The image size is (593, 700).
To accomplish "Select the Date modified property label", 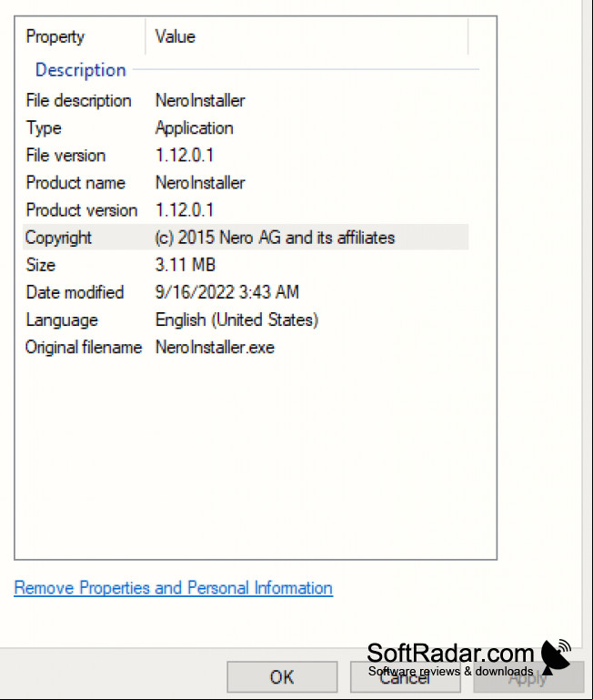I will tap(75, 292).
